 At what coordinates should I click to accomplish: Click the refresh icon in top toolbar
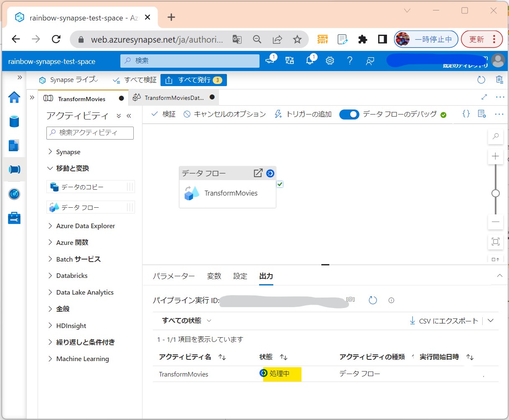coord(481,80)
